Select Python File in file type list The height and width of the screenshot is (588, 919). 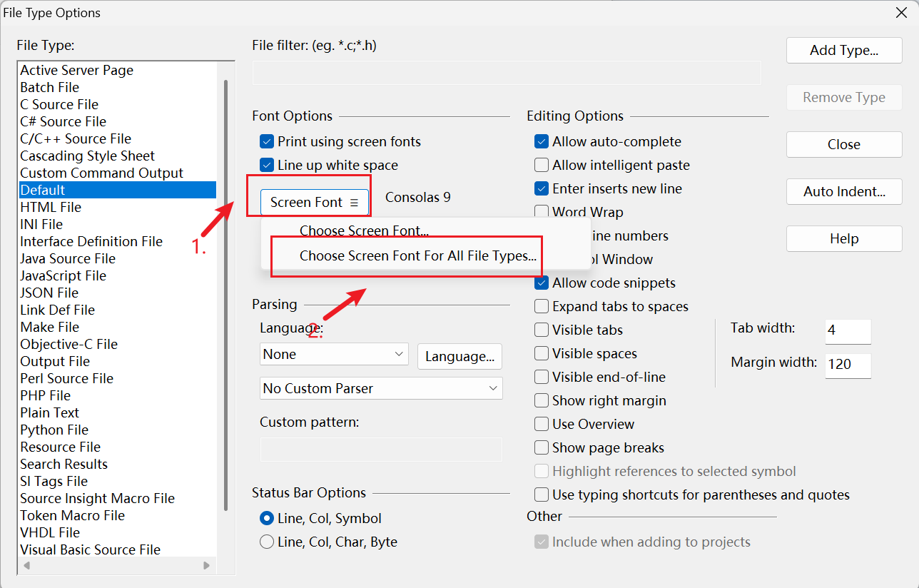54,430
